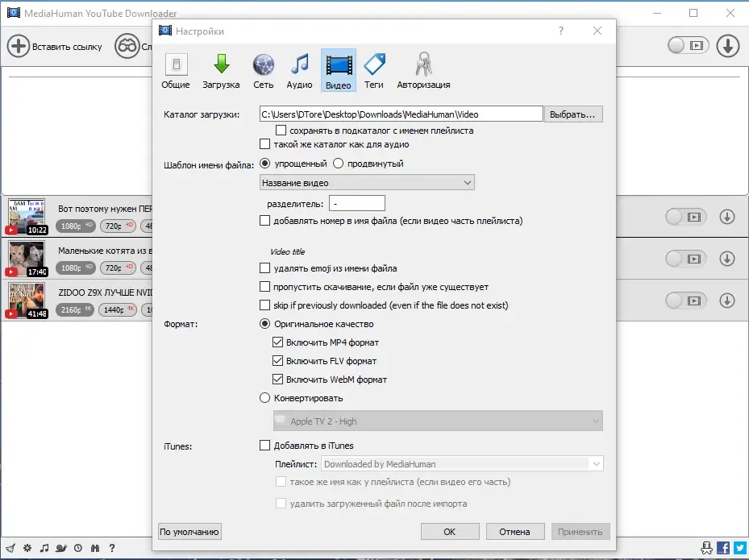Expand the Apple TV 2 - High dropdown
The width and height of the screenshot is (749, 560).
[x=438, y=421]
